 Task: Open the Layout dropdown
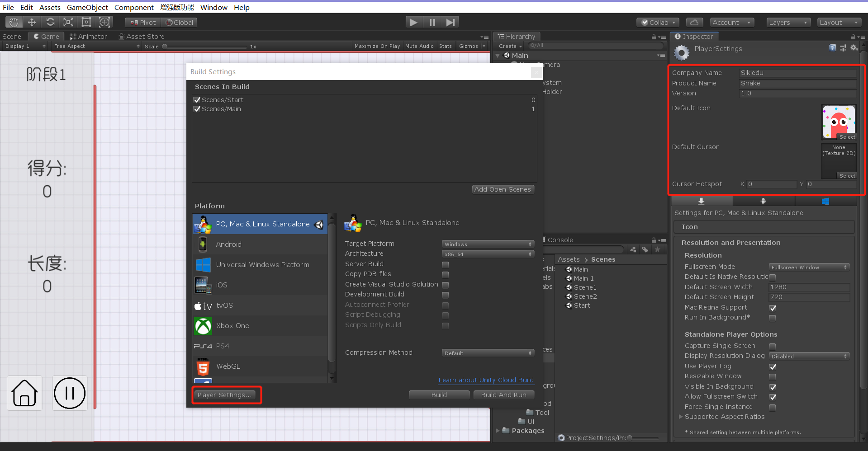839,23
